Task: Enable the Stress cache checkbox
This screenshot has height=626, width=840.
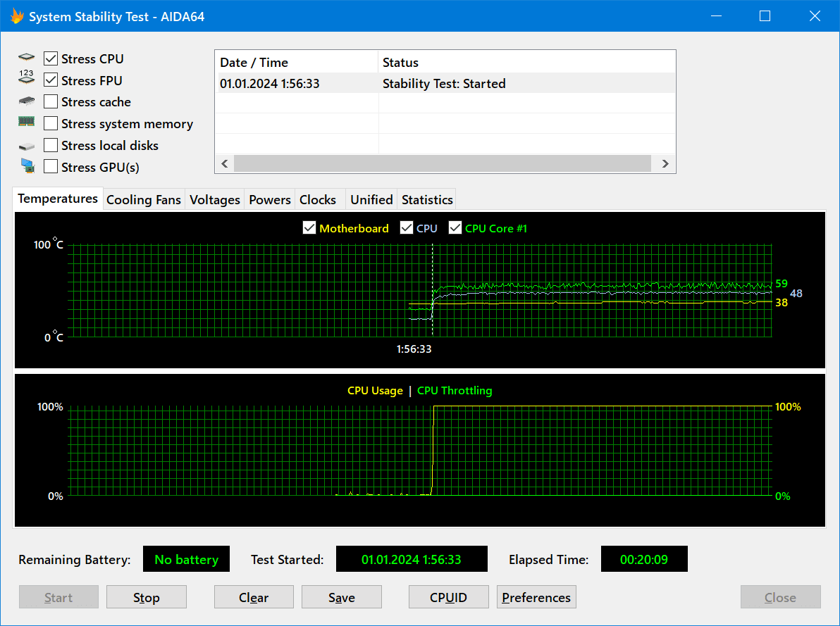Action: [x=50, y=101]
